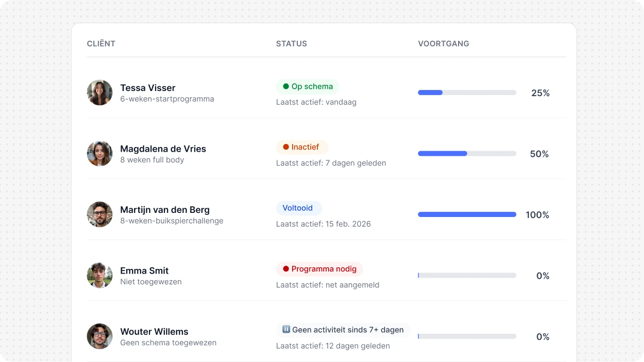The width and height of the screenshot is (644, 362).
Task: Click Martijn van den Berg's 100% progress bar
Action: click(467, 214)
